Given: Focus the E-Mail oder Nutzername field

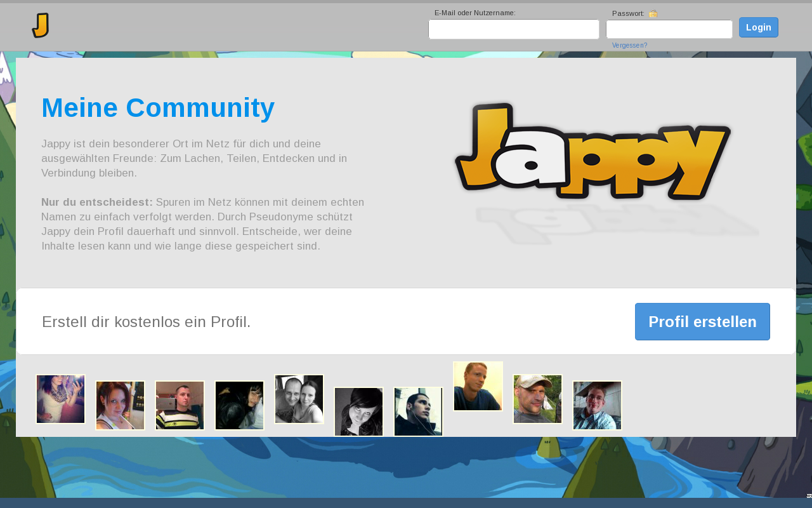Looking at the screenshot, I should pyautogui.click(x=514, y=29).
